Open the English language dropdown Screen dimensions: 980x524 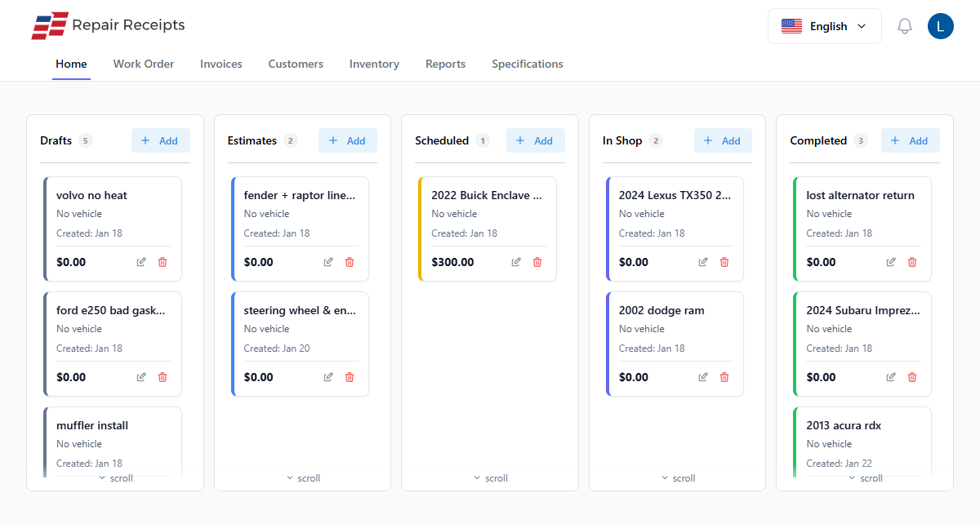click(x=824, y=25)
